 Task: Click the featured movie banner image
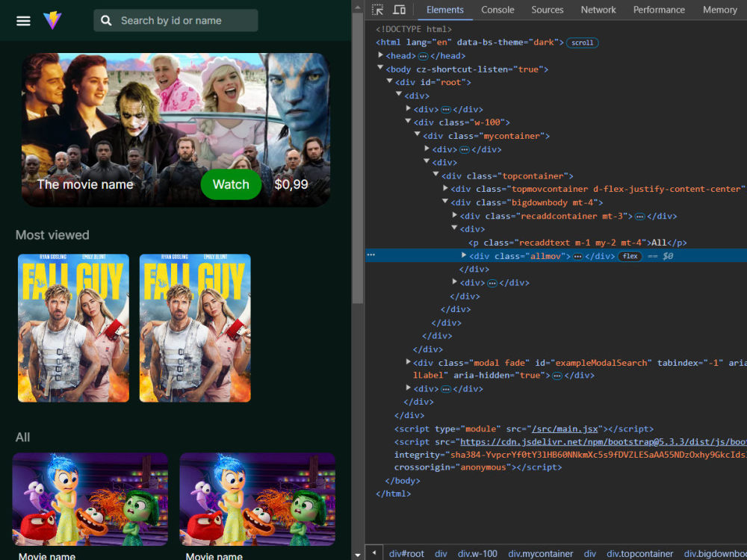click(x=176, y=129)
